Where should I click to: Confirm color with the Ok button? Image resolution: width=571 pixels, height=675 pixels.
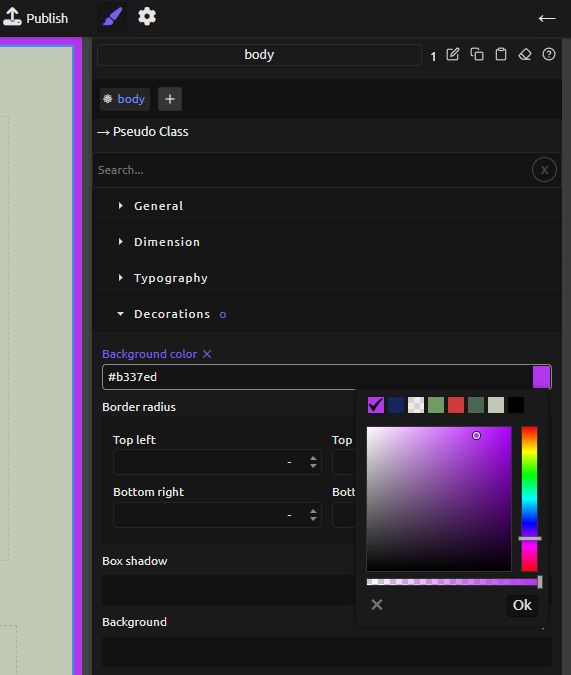[522, 605]
